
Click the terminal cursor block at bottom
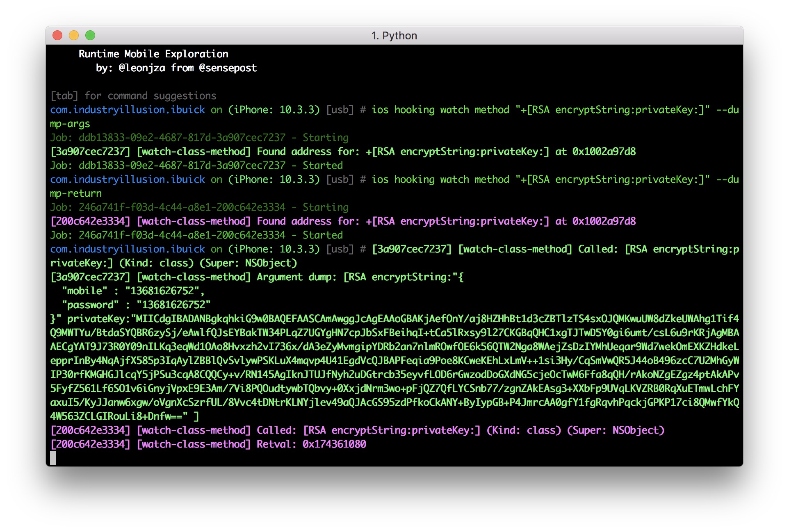[53, 458]
